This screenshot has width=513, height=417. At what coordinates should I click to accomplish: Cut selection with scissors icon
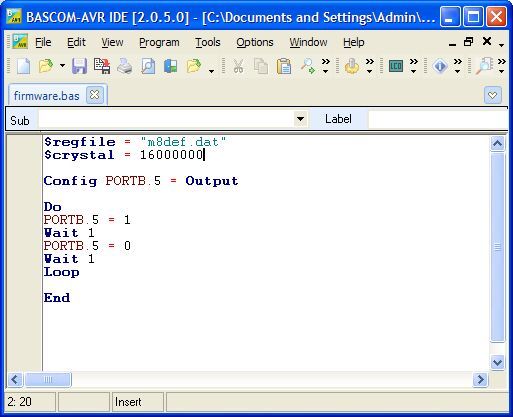pyautogui.click(x=238, y=66)
